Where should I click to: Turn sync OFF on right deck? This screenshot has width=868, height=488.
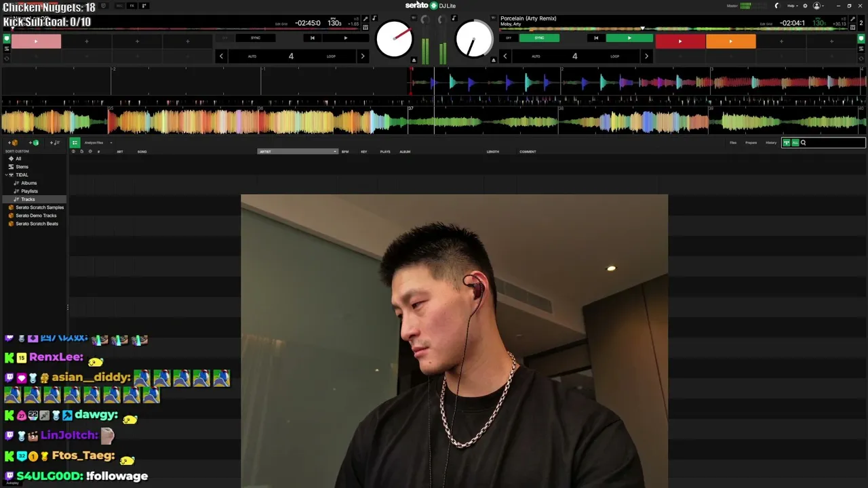[x=509, y=38]
